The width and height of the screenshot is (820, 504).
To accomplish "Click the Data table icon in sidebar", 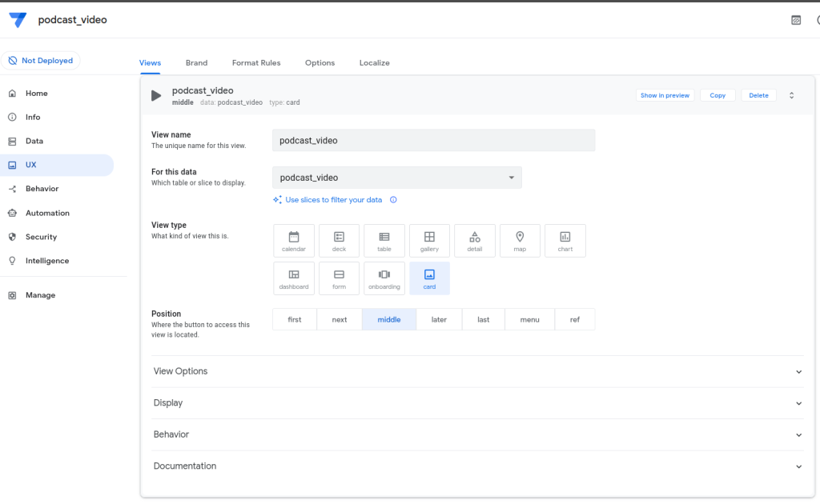I will (x=12, y=141).
